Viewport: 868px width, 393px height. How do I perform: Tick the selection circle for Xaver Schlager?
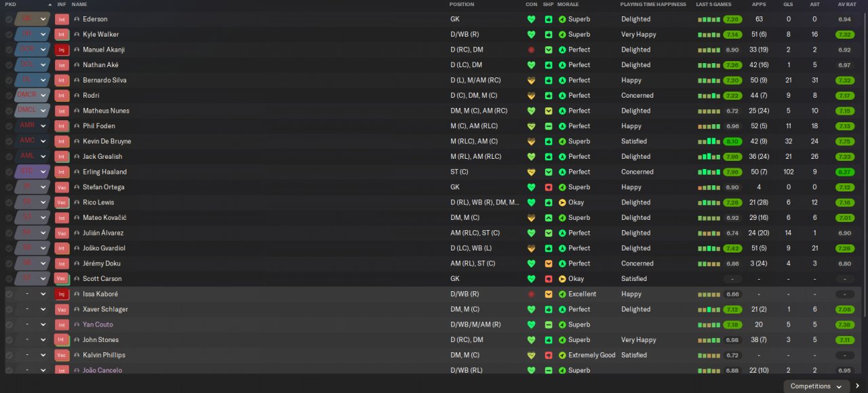tap(9, 310)
